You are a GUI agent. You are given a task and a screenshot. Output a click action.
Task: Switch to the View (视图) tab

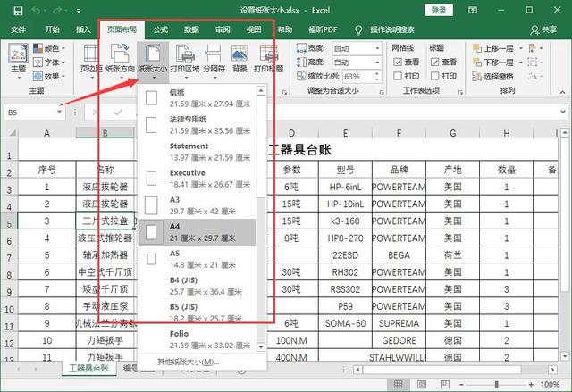(254, 29)
